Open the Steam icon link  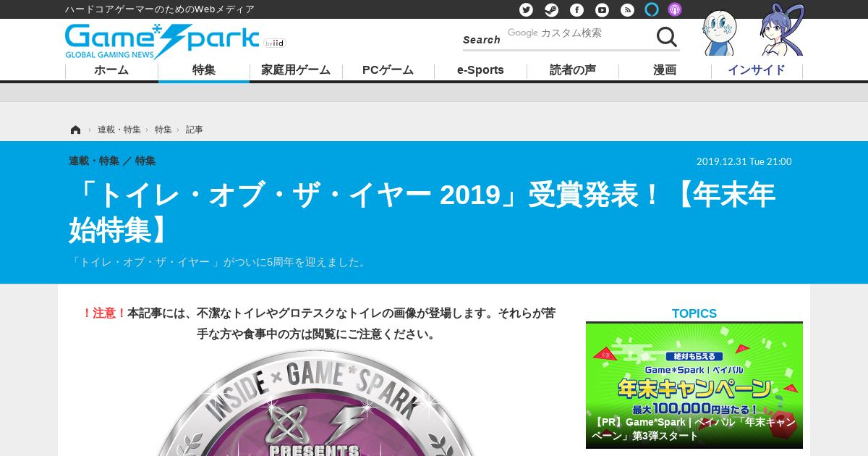click(x=551, y=9)
